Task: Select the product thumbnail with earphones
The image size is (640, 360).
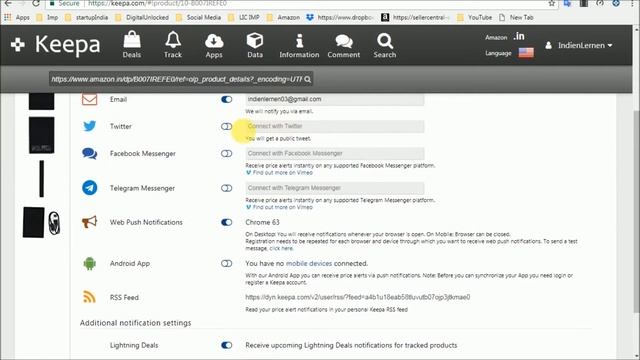Action: (42, 222)
